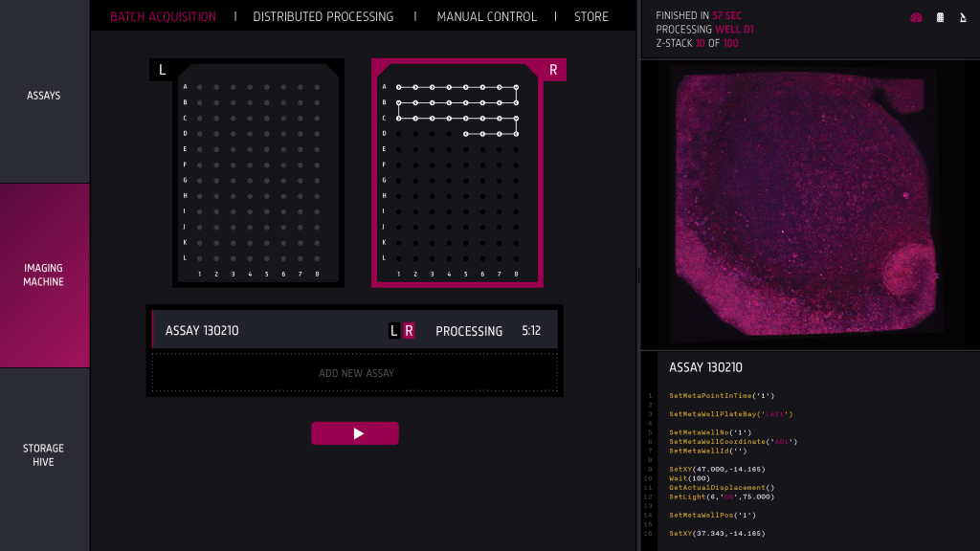The height and width of the screenshot is (551, 980).
Task: Click the well plate grid icon
Action: point(940,17)
